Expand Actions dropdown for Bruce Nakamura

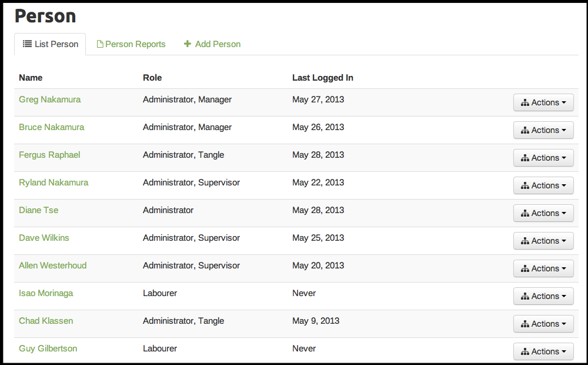[543, 130]
